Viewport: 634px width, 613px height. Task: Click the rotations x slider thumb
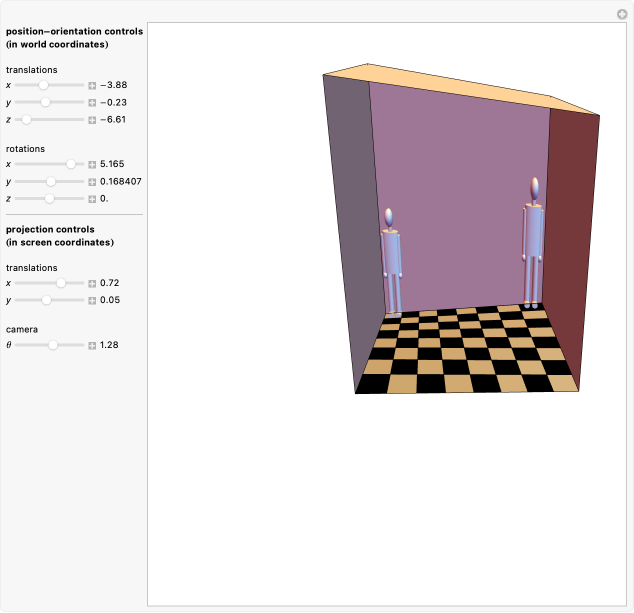pyautogui.click(x=71, y=163)
